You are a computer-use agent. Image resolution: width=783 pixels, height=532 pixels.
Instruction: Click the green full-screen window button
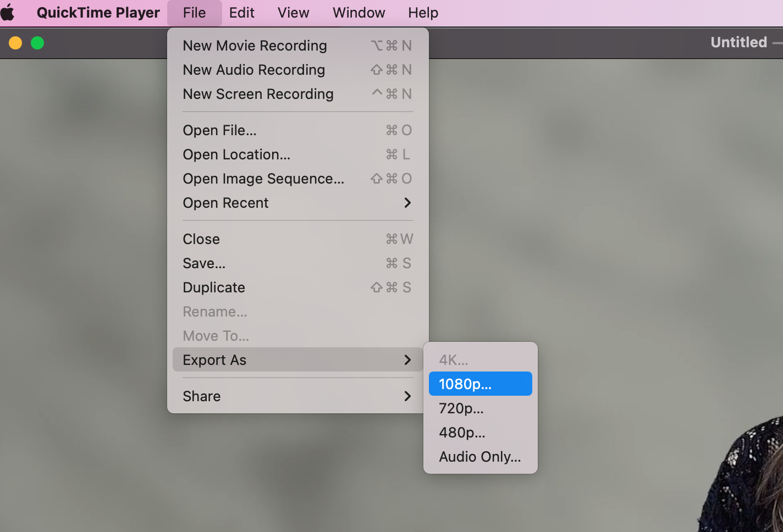pos(37,43)
